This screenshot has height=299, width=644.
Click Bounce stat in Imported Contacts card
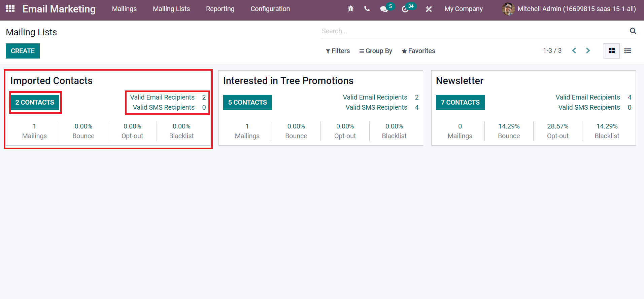[83, 131]
